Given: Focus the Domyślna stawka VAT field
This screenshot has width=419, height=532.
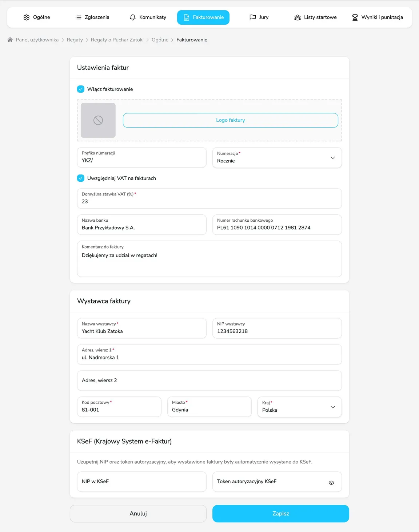Looking at the screenshot, I should pos(209,198).
